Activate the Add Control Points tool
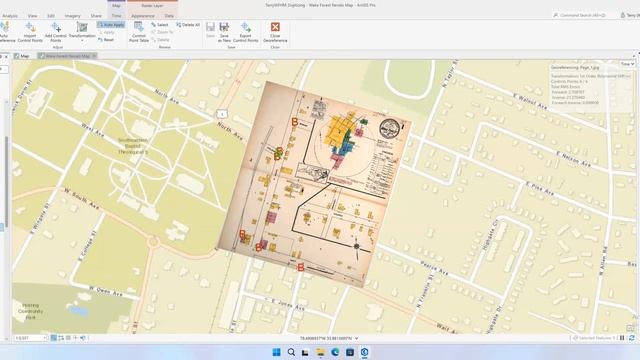 click(56, 32)
